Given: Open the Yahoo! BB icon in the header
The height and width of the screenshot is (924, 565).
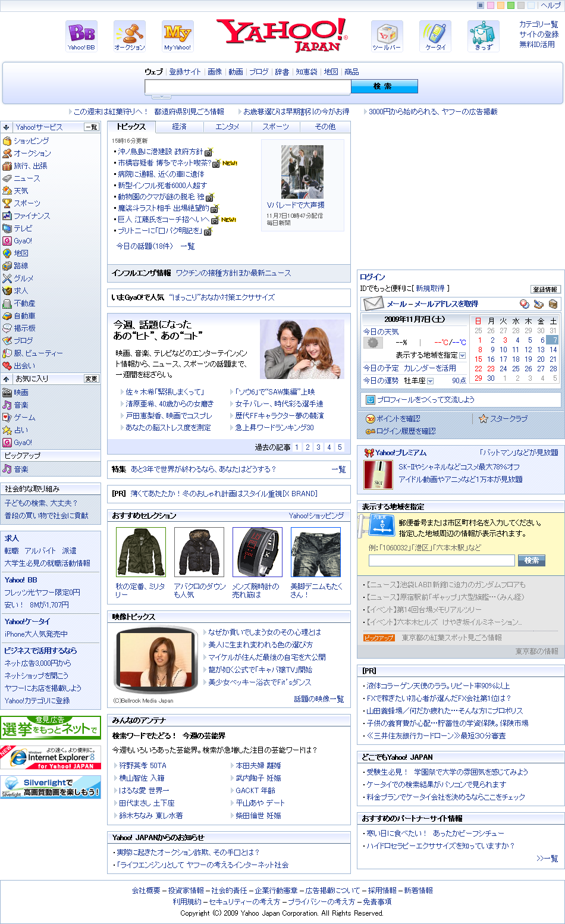Looking at the screenshot, I should click(81, 36).
